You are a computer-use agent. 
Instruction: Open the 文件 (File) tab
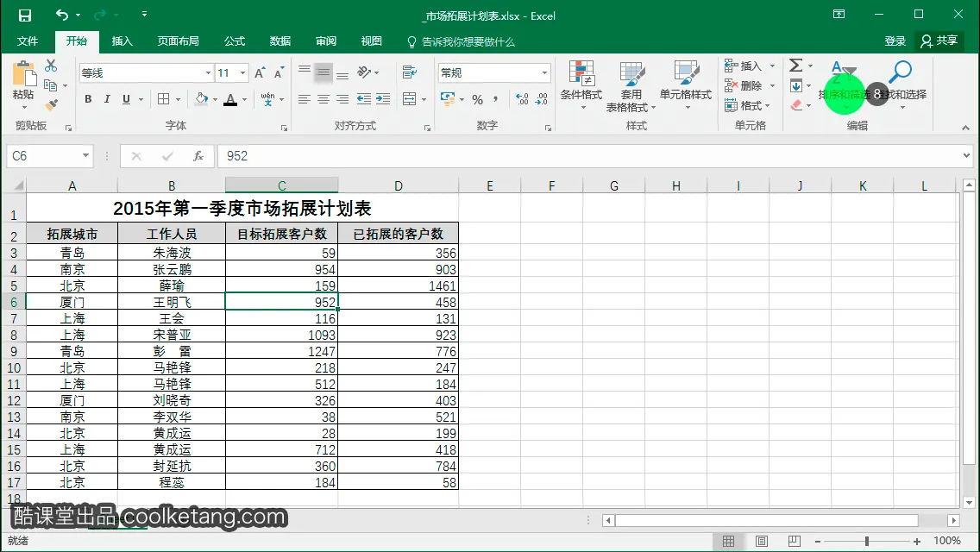tap(28, 41)
